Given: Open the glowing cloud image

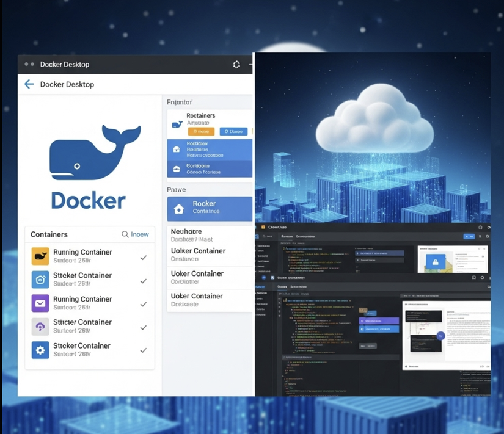Looking at the screenshot, I should click(x=373, y=137).
